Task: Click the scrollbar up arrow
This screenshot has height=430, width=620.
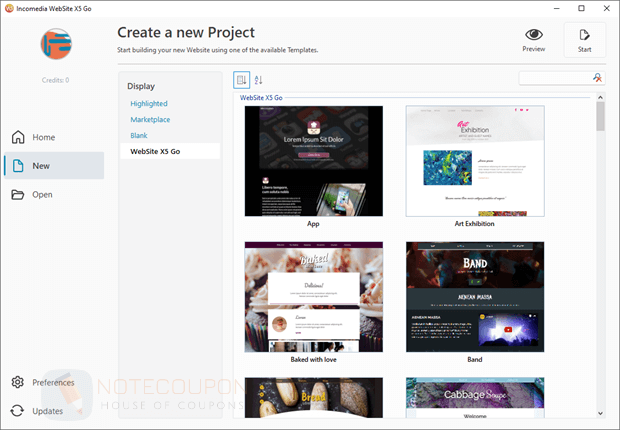Action: [x=600, y=97]
